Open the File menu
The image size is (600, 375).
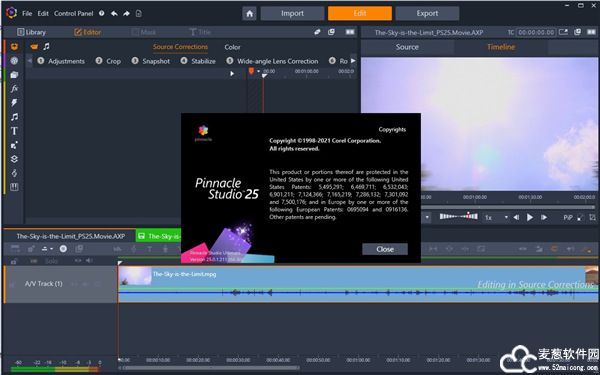tap(27, 13)
